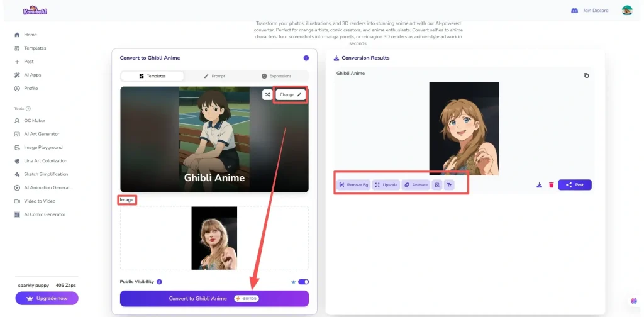Click the floating assistant icon bottom right
The width and height of the screenshot is (644, 317).
pos(634,301)
